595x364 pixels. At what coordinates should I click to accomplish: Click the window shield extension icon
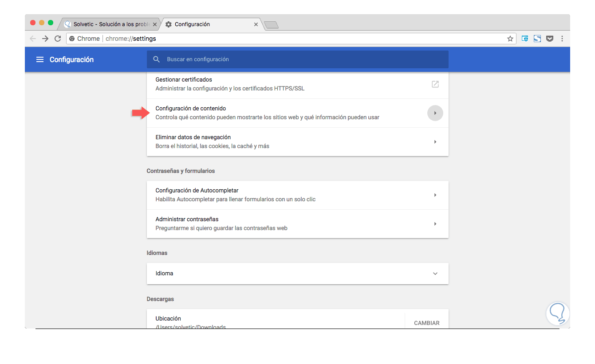click(525, 39)
